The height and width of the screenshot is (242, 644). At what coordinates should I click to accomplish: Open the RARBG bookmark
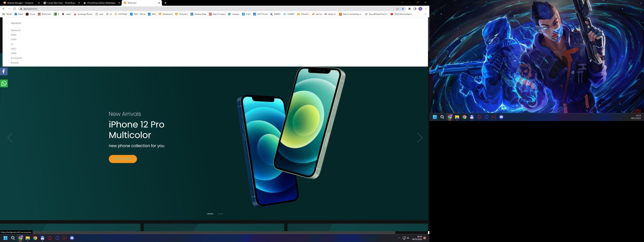click(275, 14)
